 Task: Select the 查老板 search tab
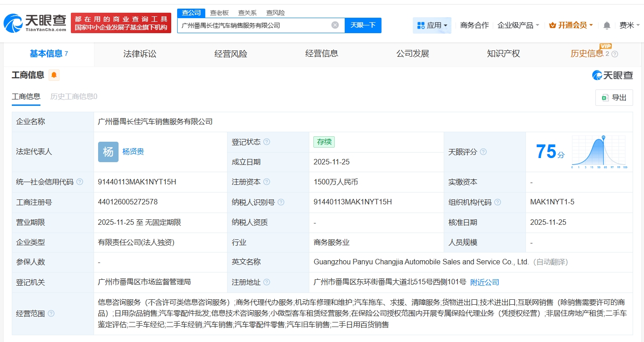point(219,13)
